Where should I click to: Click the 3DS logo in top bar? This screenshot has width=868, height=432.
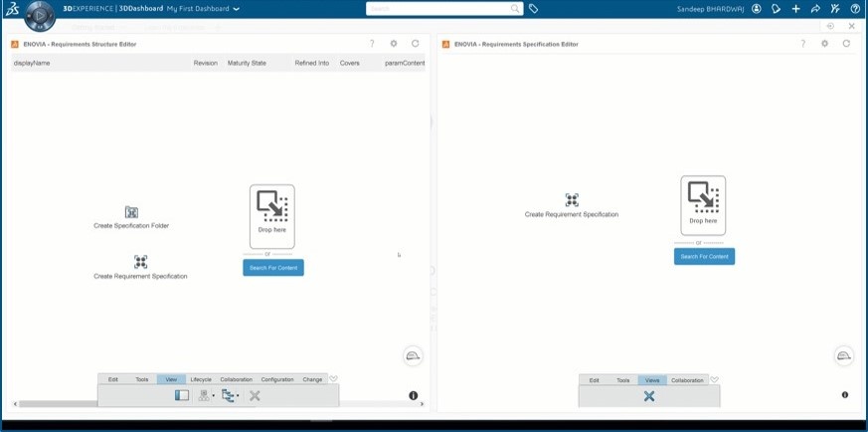[x=12, y=9]
